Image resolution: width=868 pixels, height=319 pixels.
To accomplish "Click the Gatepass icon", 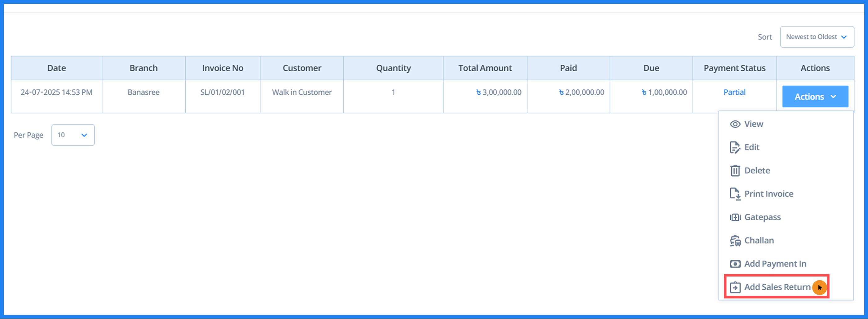I will (x=735, y=217).
